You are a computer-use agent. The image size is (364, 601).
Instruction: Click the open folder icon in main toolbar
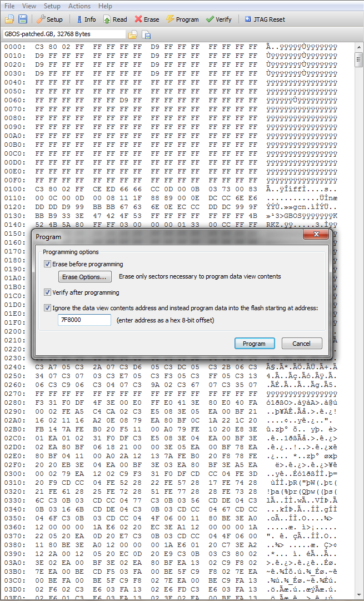(9, 19)
